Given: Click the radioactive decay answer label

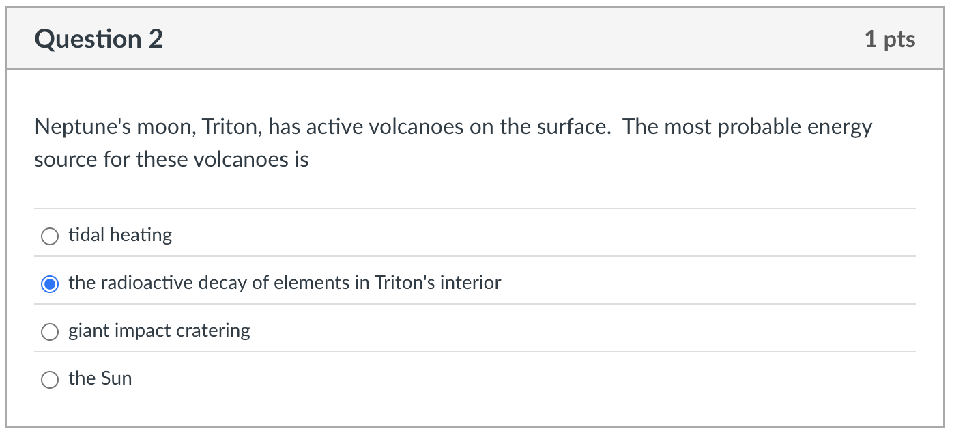Looking at the screenshot, I should tap(284, 283).
